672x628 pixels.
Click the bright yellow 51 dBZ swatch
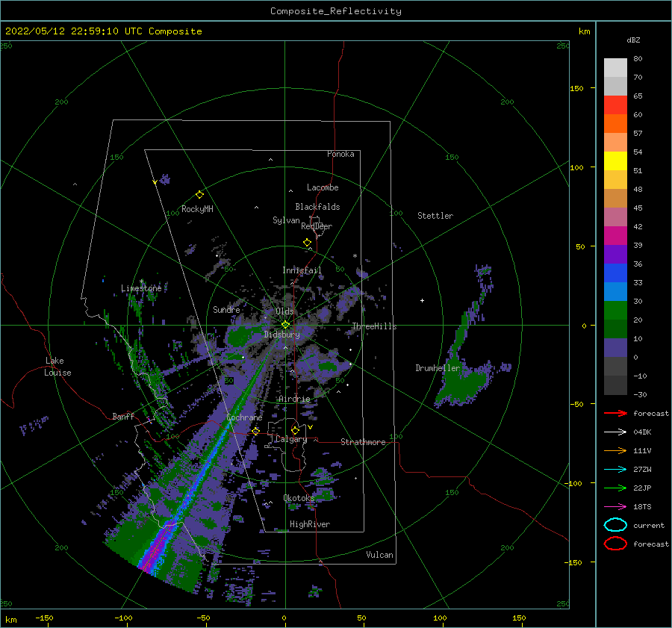pyautogui.click(x=615, y=161)
